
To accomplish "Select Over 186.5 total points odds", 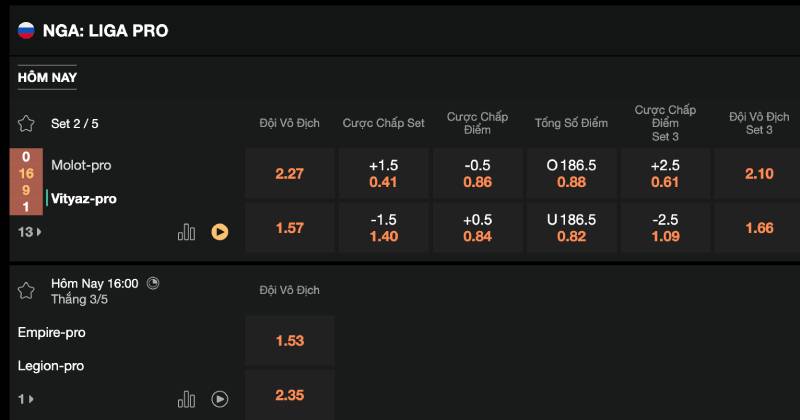I will [x=572, y=173].
